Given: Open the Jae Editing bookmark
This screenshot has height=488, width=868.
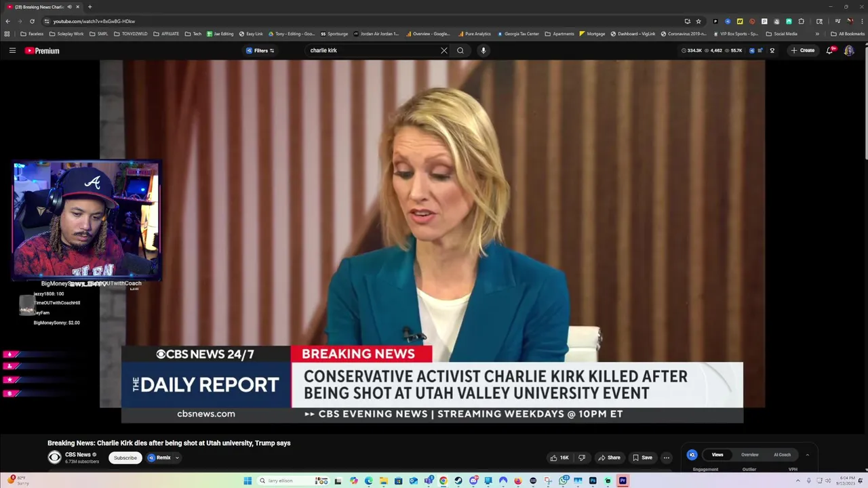Looking at the screenshot, I should (x=220, y=34).
